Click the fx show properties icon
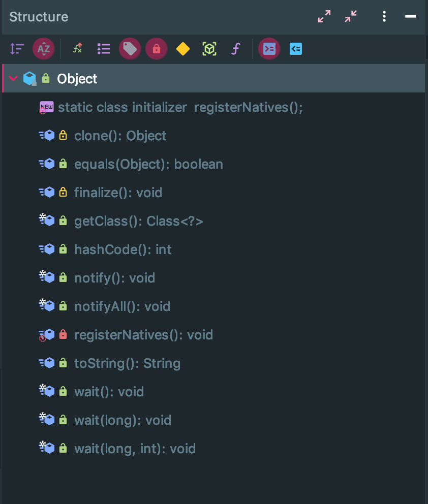This screenshot has width=428, height=504. point(77,49)
